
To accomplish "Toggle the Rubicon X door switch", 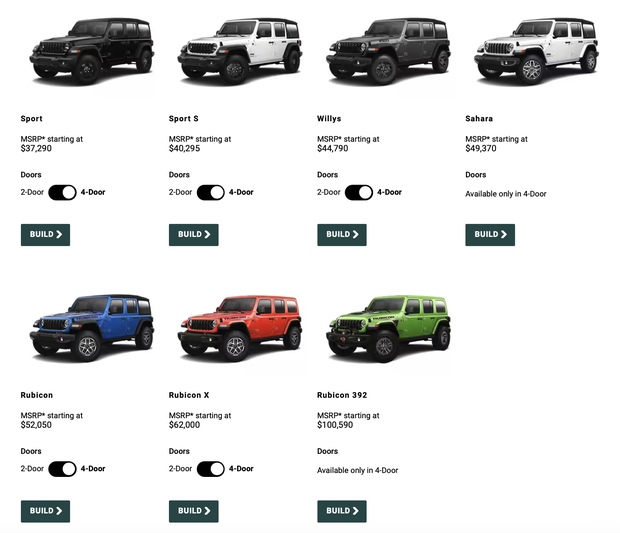I will pos(211,469).
